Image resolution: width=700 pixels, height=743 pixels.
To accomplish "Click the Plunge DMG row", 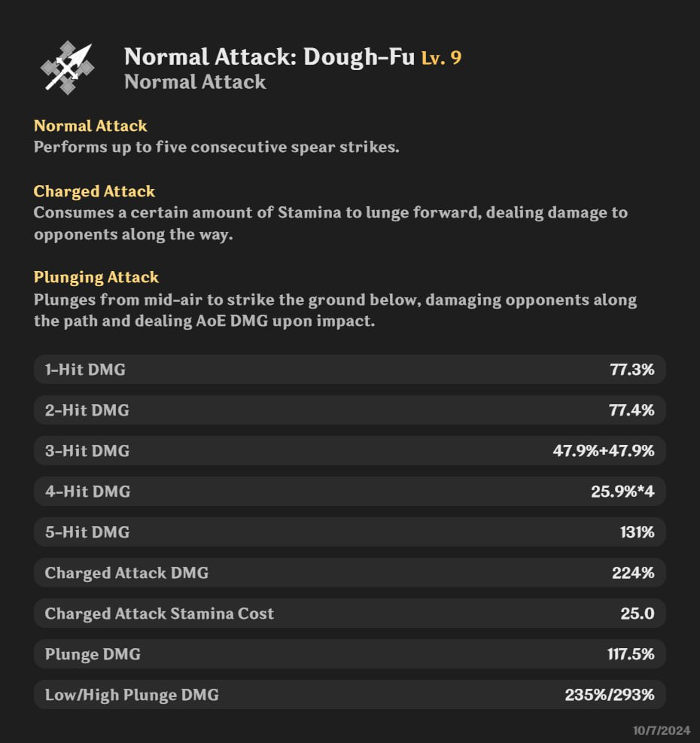I will click(x=349, y=654).
